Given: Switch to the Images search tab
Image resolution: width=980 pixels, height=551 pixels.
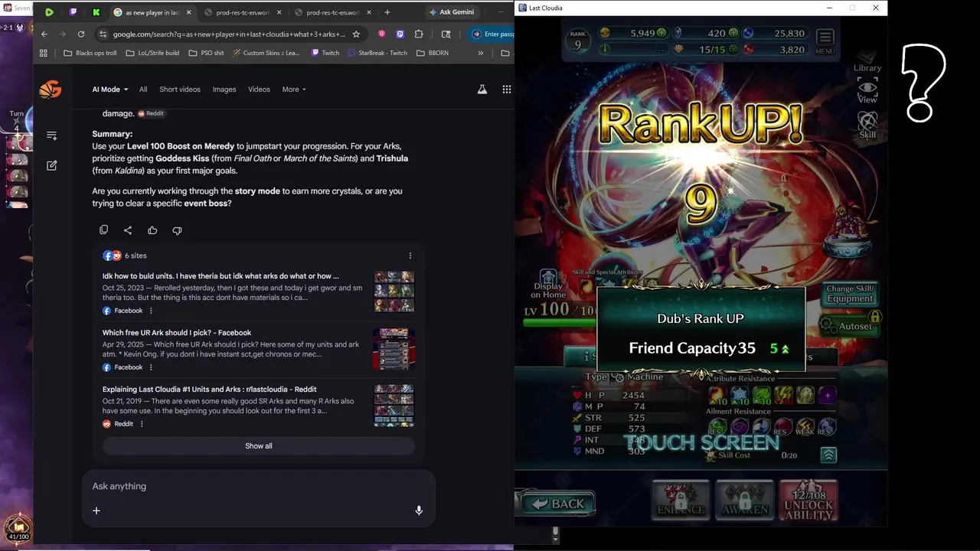Looking at the screenshot, I should (x=224, y=90).
